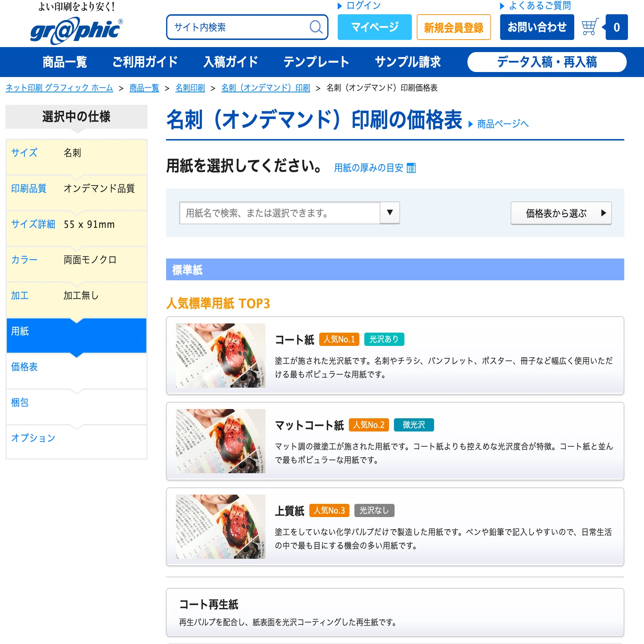The width and height of the screenshot is (644, 644).
Task: Select the 加工 spec row
Action: (76, 300)
